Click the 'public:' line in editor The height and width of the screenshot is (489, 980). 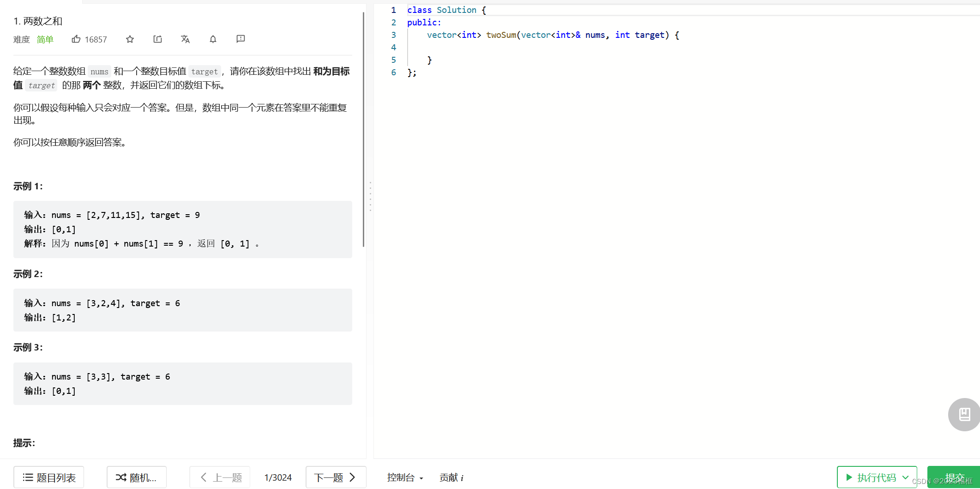pyautogui.click(x=424, y=23)
